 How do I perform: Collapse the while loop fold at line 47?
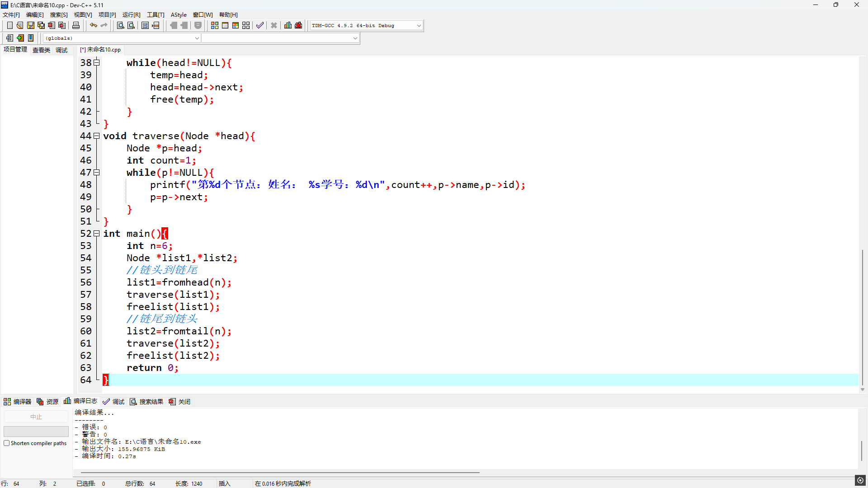[x=96, y=173]
